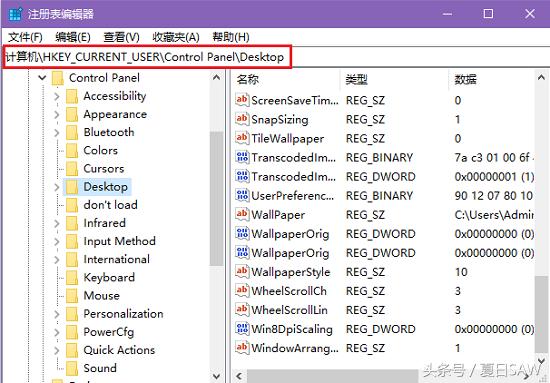Select the Keyboard folder icon
This screenshot has width=550, height=383.
click(72, 278)
